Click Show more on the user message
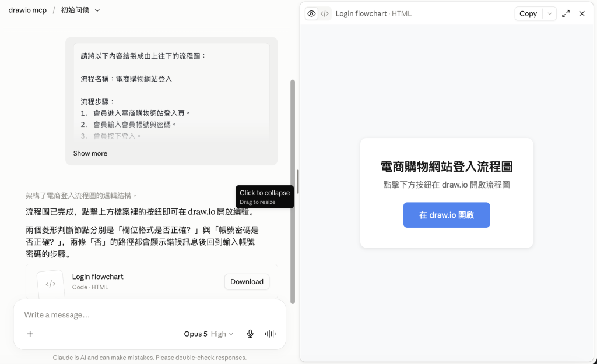597x364 pixels. [90, 153]
